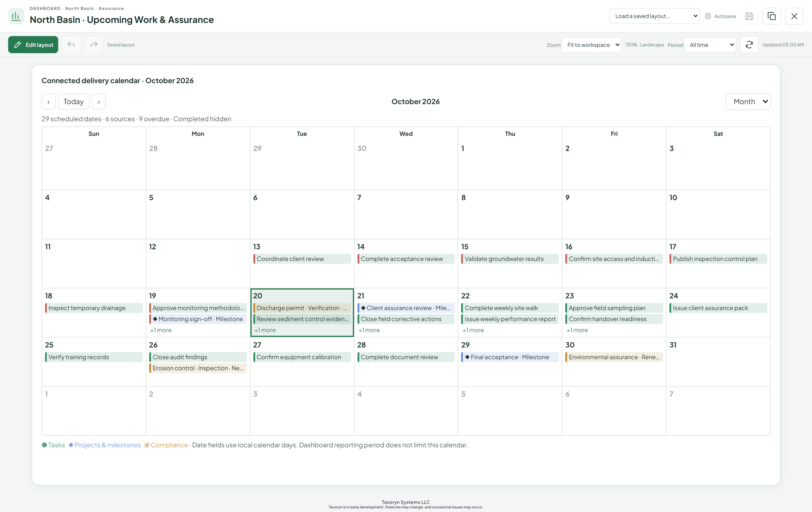Open the Complete acceptance review event
This screenshot has width=812, height=512.
click(x=406, y=259)
